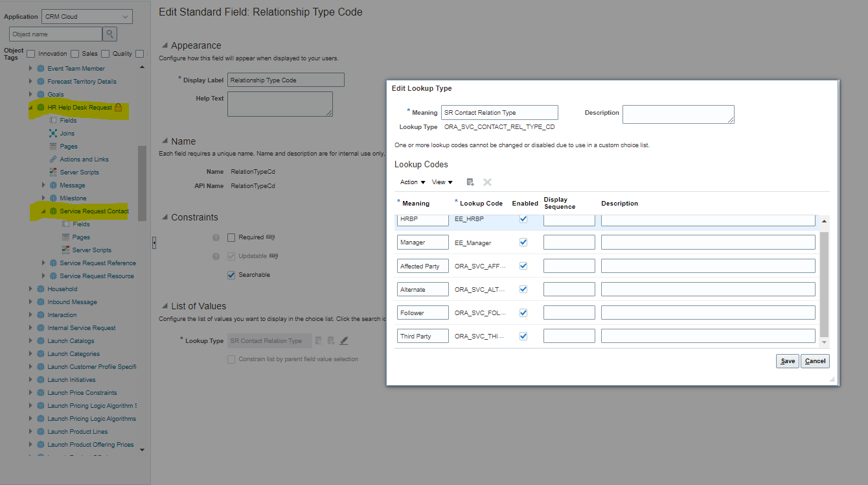Viewport: 868px width, 485px height.
Task: Click the Enabled column header
Action: click(x=525, y=203)
